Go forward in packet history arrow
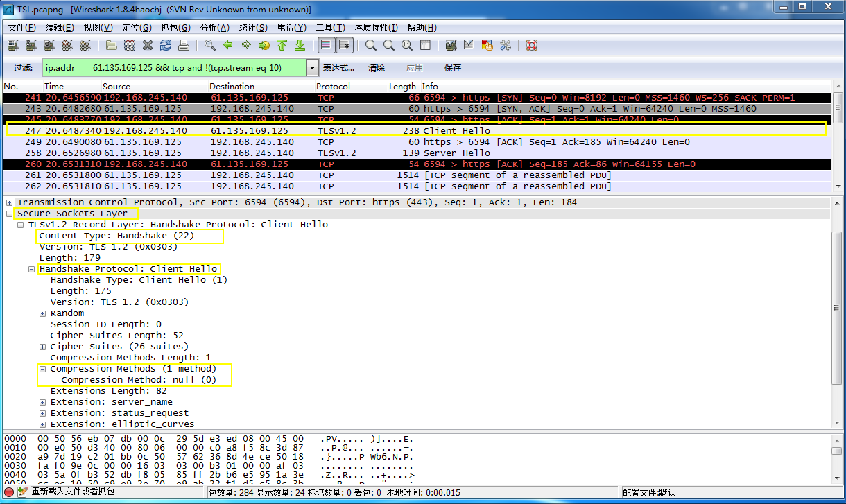The width and height of the screenshot is (846, 504). (x=246, y=45)
